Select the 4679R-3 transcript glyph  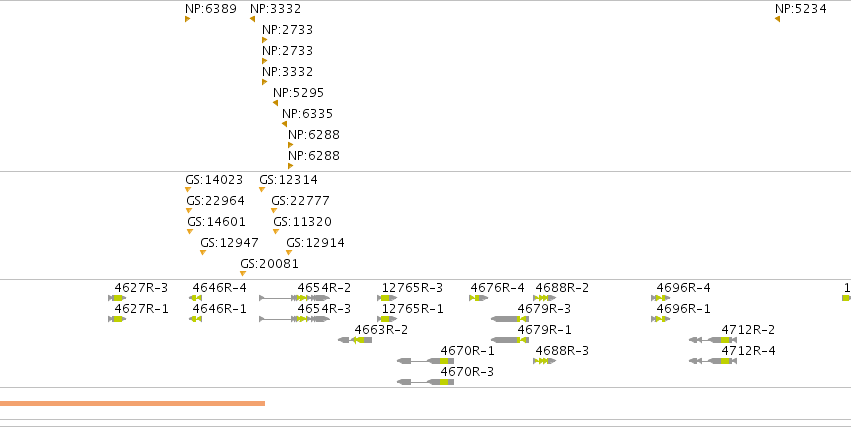tap(510, 319)
